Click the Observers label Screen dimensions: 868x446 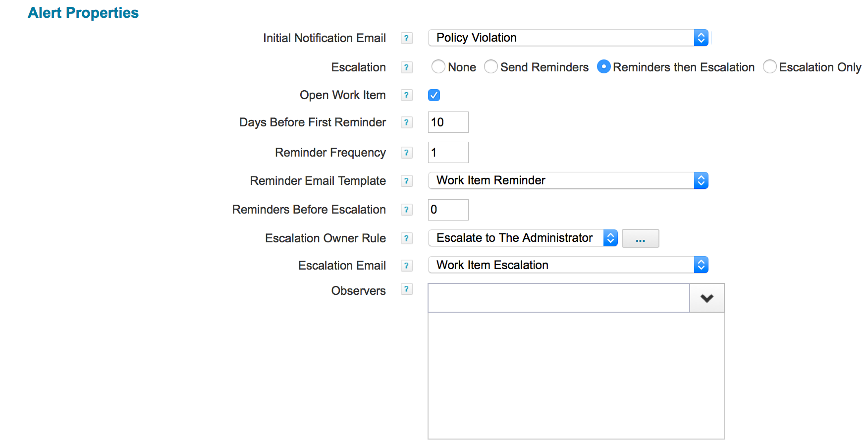coord(359,291)
